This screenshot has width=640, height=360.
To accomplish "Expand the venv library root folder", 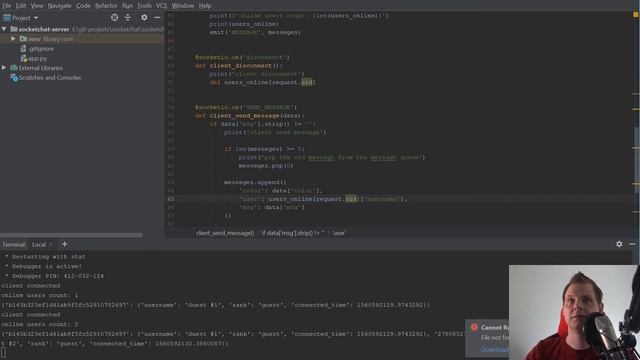I will coord(13,39).
